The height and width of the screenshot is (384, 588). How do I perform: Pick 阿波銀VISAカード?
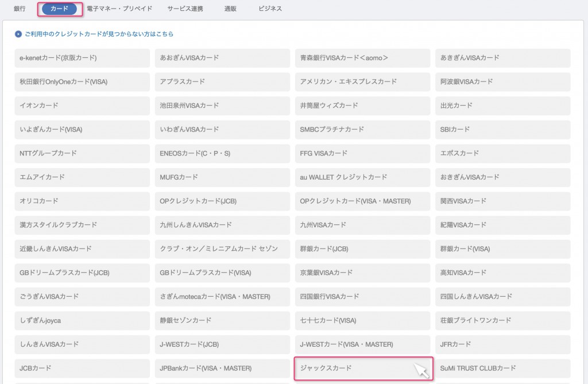point(503,82)
